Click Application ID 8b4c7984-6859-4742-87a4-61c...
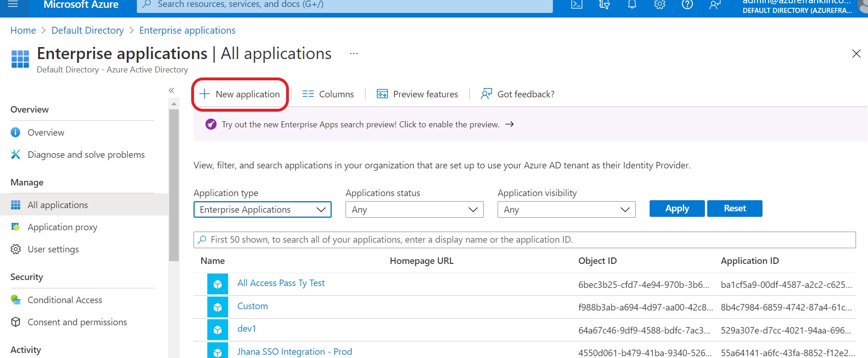Screen dimensions: 868x358 (786, 307)
